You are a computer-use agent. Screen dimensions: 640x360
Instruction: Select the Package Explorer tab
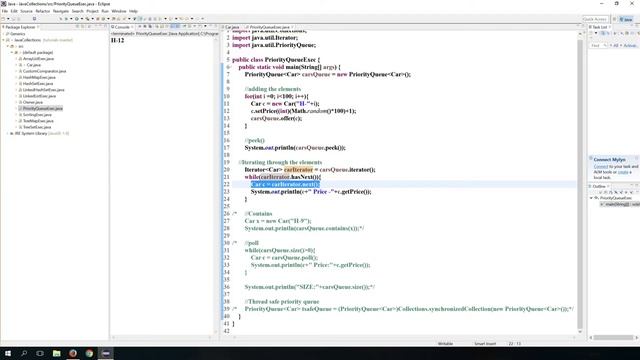pyautogui.click(x=20, y=27)
